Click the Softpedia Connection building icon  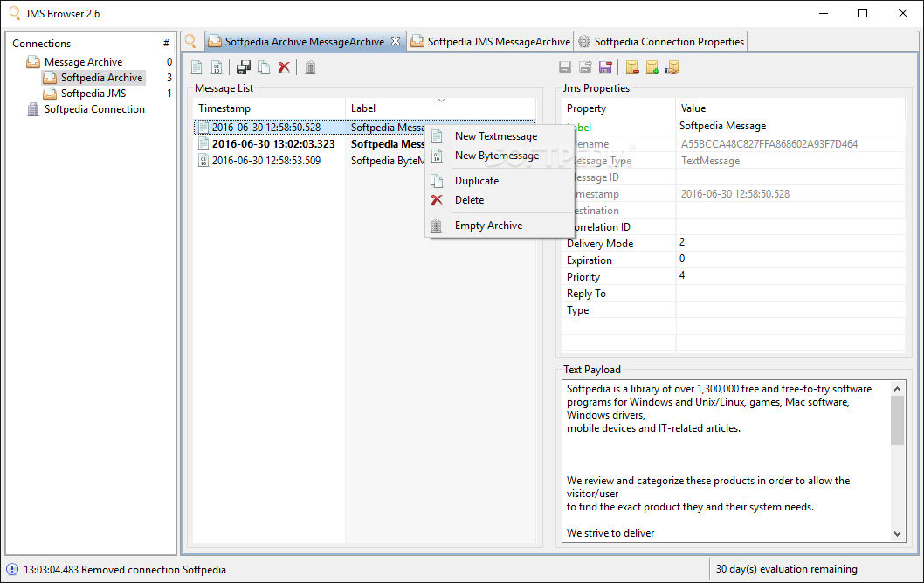[x=33, y=109]
